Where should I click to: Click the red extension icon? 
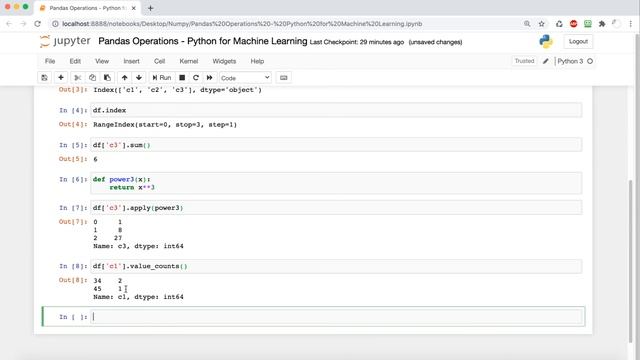pos(573,24)
